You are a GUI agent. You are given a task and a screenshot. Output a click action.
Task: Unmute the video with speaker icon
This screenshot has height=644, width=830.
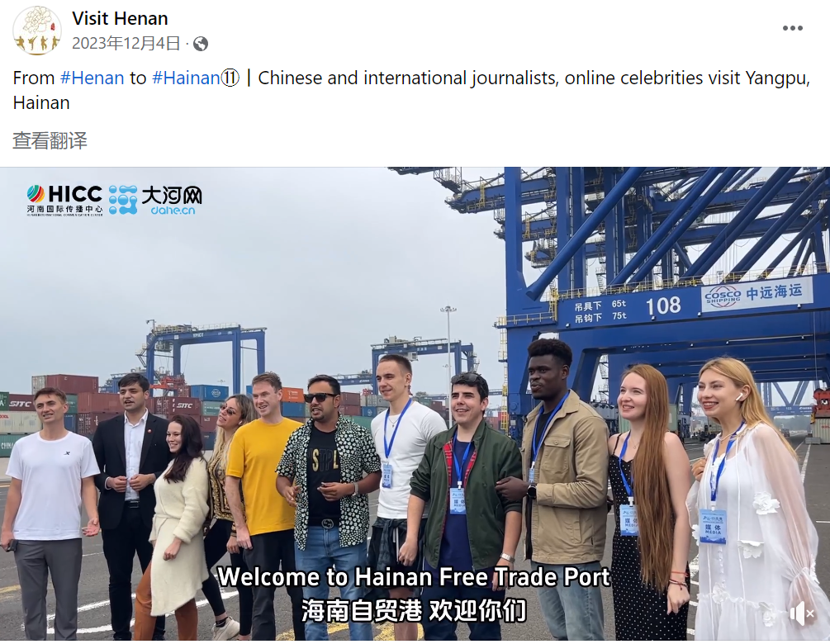(x=802, y=613)
